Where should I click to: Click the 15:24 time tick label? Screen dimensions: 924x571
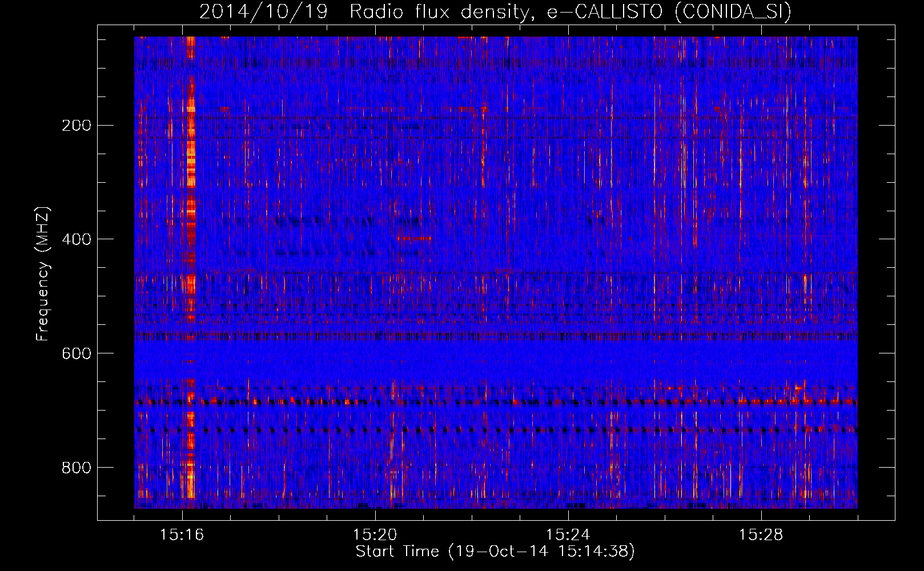tap(568, 535)
